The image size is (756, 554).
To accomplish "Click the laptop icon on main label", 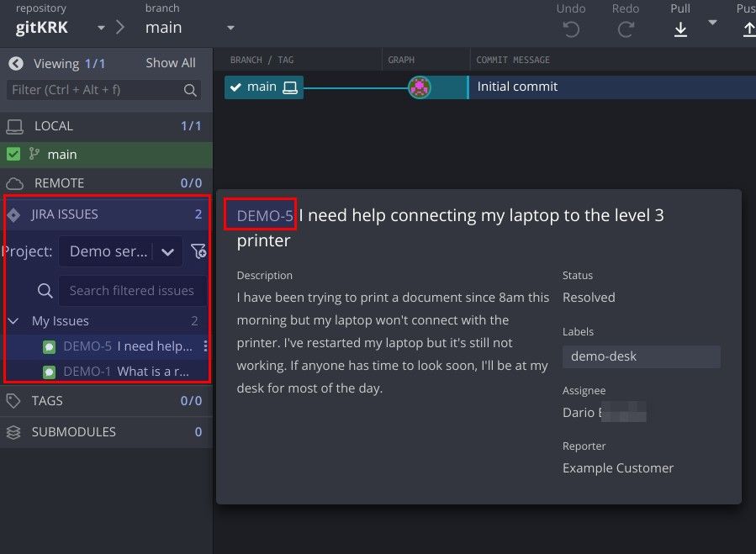I will tap(290, 87).
